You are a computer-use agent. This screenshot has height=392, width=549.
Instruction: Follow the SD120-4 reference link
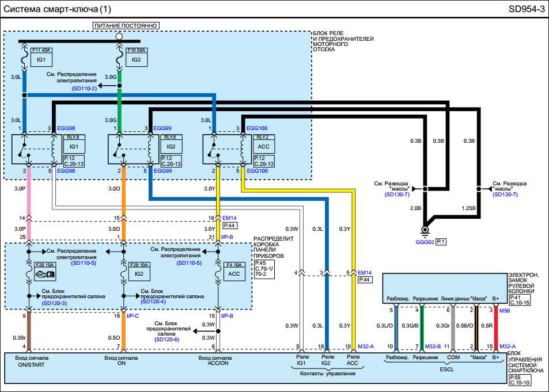(153, 302)
